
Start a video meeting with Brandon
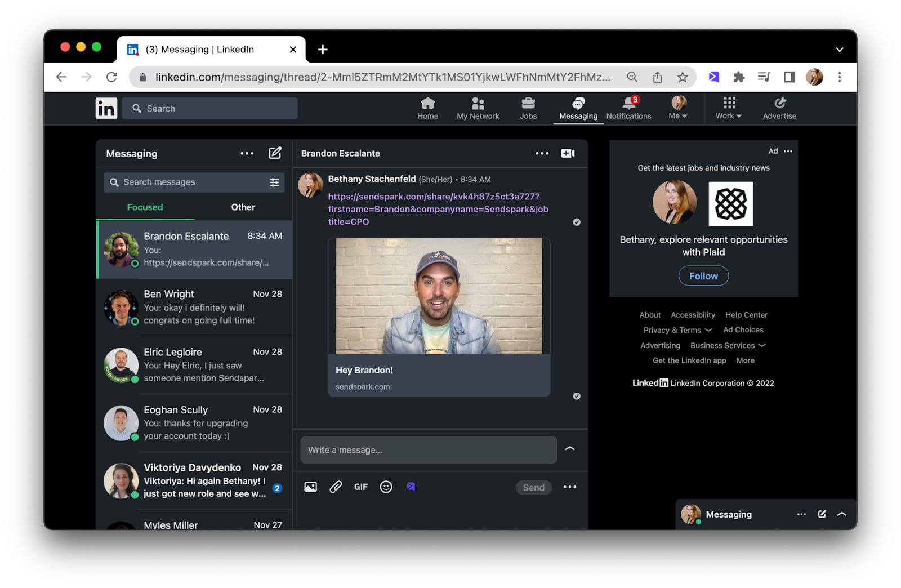pos(568,153)
